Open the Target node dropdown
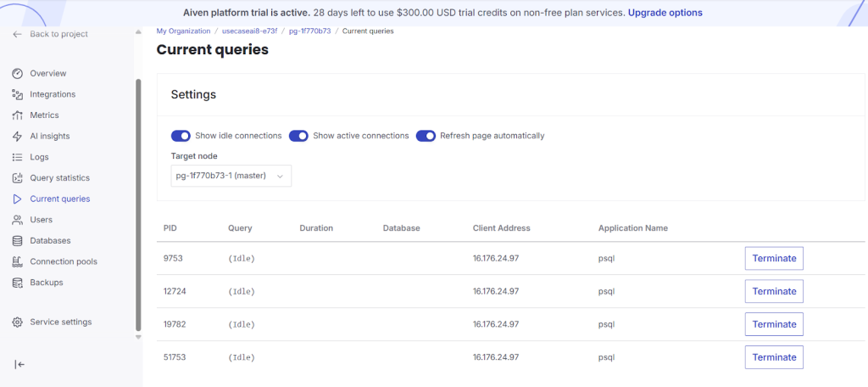Viewport: 868px width, 387px height. tap(231, 176)
